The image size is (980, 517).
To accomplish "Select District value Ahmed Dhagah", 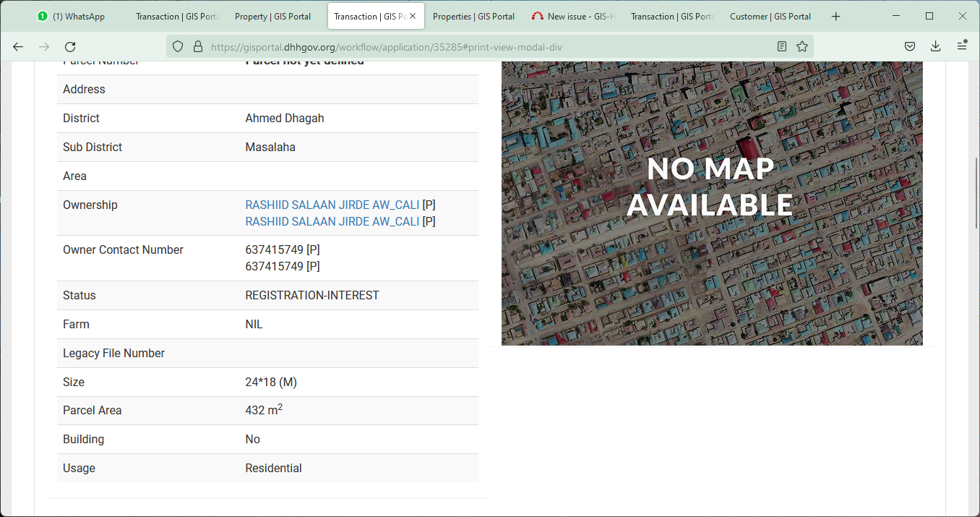I will (285, 118).
